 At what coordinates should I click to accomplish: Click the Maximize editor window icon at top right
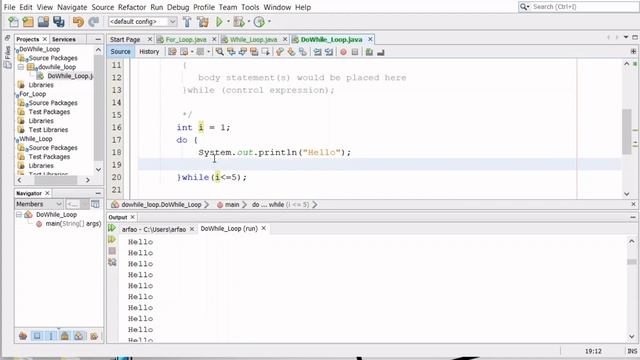(635, 37)
